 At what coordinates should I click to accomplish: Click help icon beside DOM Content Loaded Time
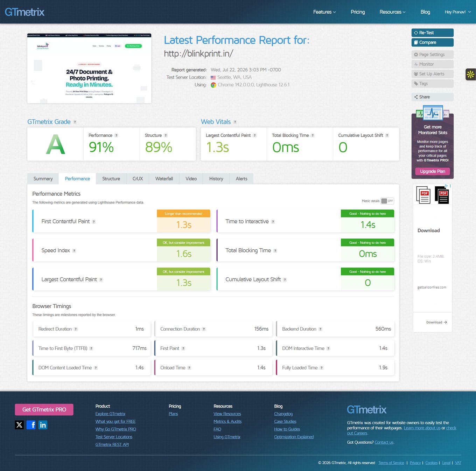click(96, 368)
